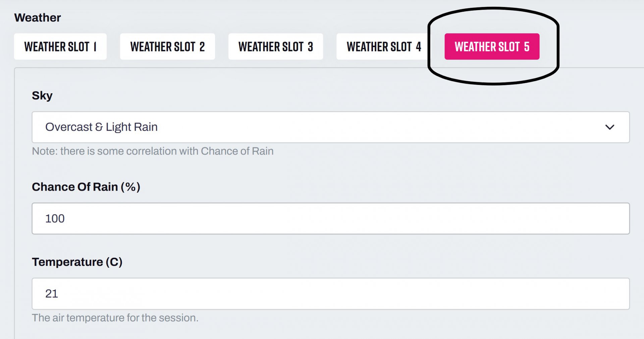The image size is (644, 339).
Task: Click the 'Temperature (C)' label
Action: [77, 262]
